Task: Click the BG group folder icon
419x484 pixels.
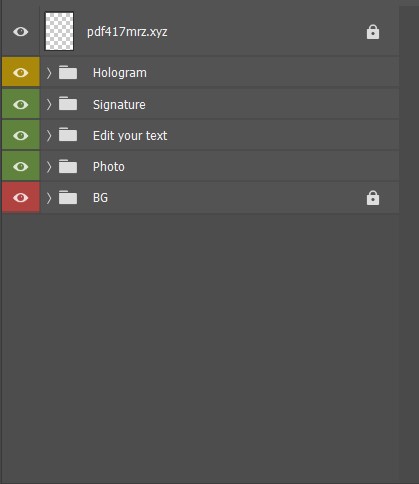Action: click(68, 197)
